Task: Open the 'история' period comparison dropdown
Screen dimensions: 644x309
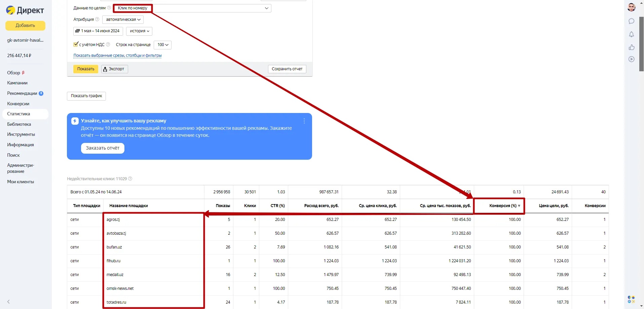Action: point(139,31)
